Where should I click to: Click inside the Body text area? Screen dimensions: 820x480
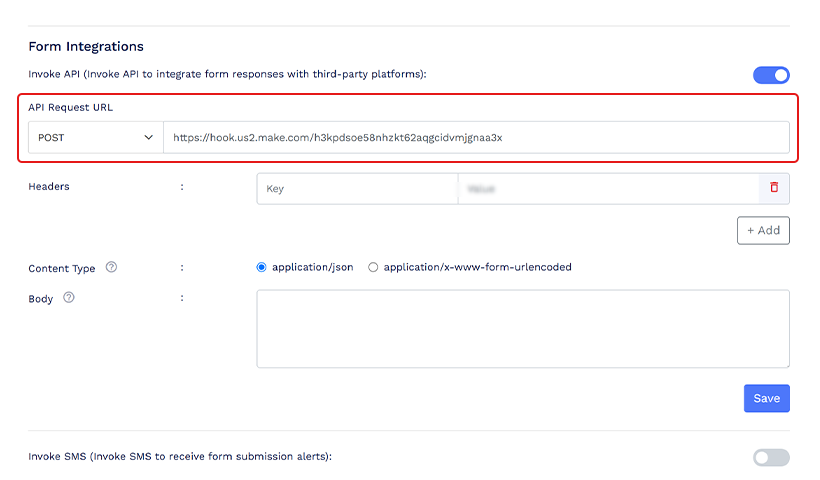click(523, 329)
